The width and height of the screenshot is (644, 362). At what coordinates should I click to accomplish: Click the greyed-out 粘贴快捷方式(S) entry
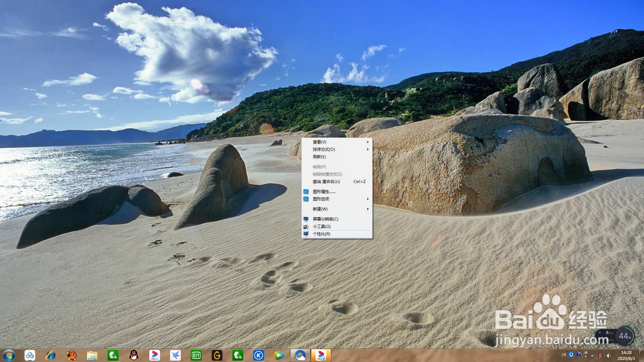coord(337,174)
